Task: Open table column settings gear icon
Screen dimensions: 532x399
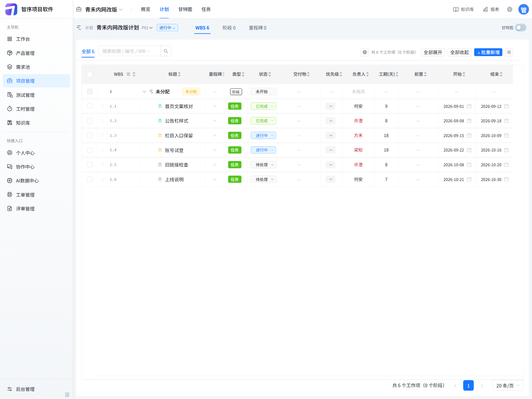Action: click(x=365, y=52)
